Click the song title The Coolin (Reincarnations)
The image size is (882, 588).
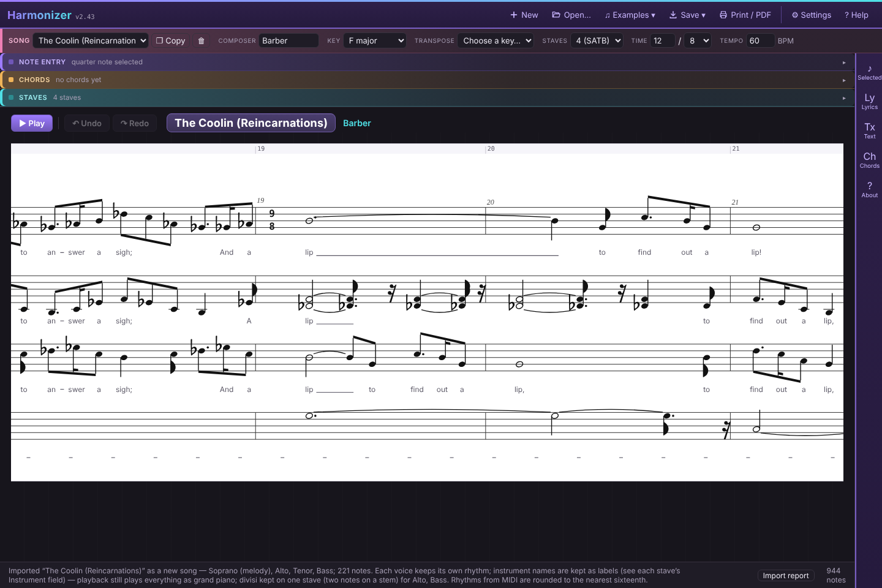coord(251,123)
